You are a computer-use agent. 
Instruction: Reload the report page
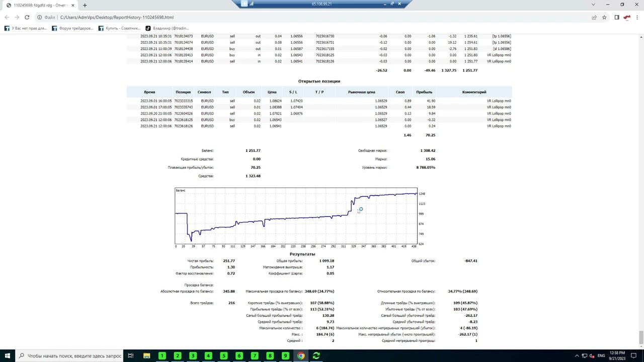(27, 17)
